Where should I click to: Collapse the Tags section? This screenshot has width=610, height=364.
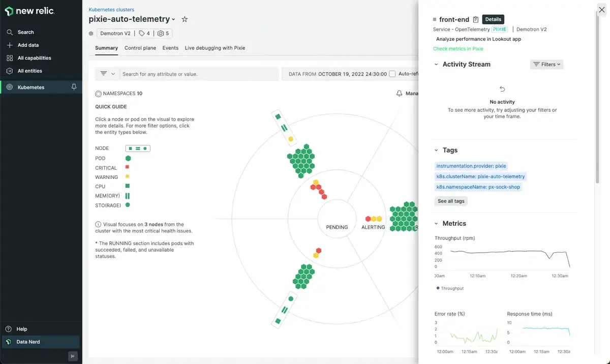(436, 150)
